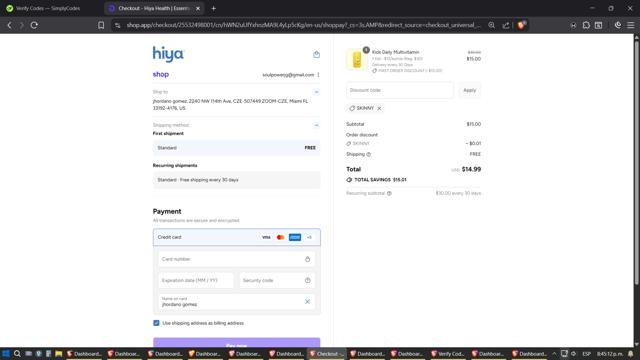Switch to Verify Cod... taskbar window

coord(448,354)
